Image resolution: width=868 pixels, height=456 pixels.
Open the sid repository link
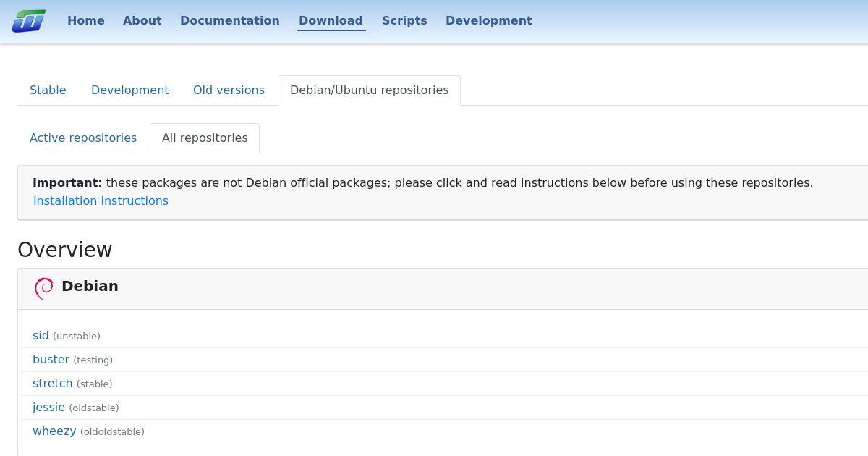[x=41, y=336]
